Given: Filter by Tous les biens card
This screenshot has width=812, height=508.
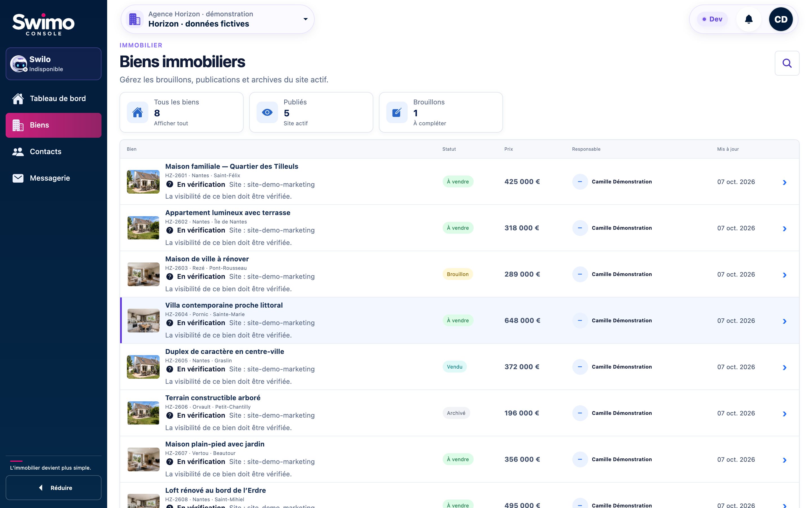Looking at the screenshot, I should [182, 112].
